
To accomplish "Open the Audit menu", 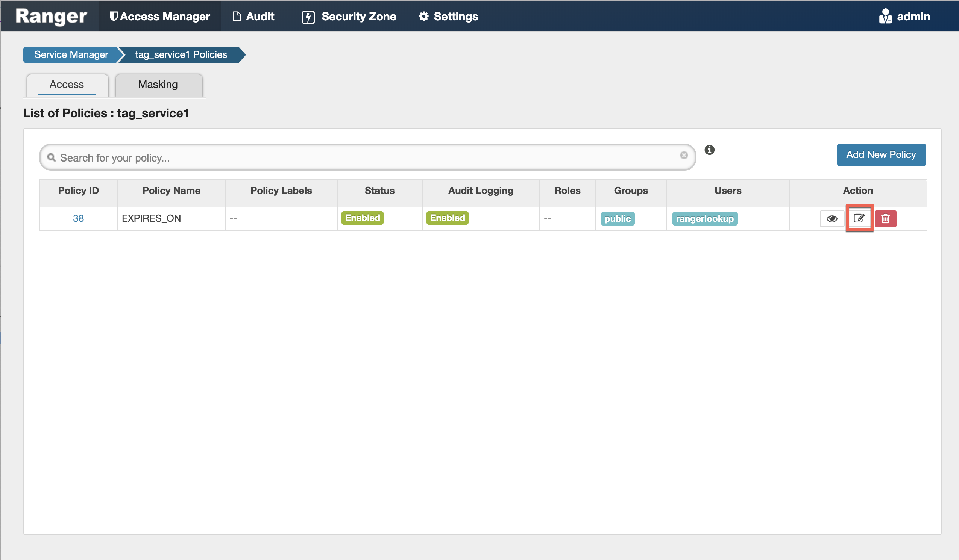I will point(253,17).
